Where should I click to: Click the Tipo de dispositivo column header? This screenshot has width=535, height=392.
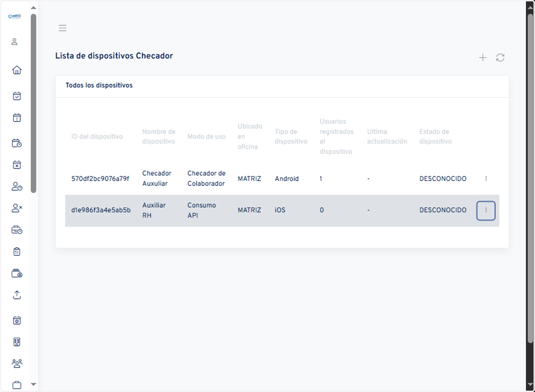(291, 137)
